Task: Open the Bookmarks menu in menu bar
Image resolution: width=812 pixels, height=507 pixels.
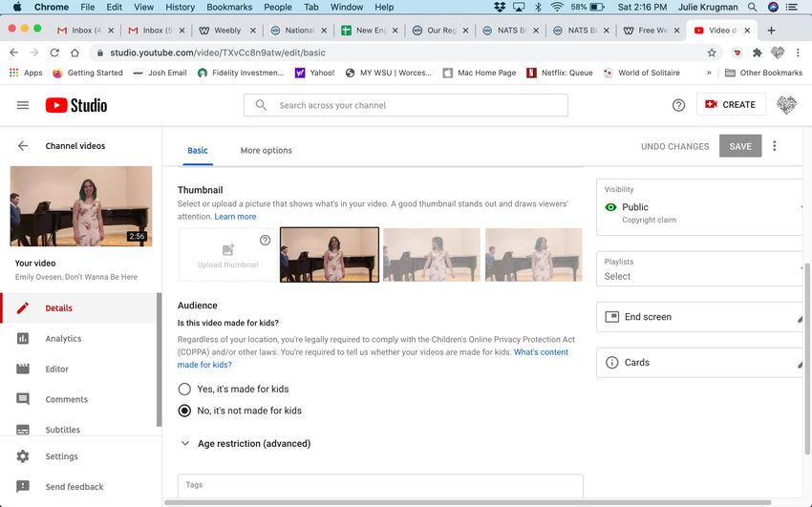Action: 229,7
